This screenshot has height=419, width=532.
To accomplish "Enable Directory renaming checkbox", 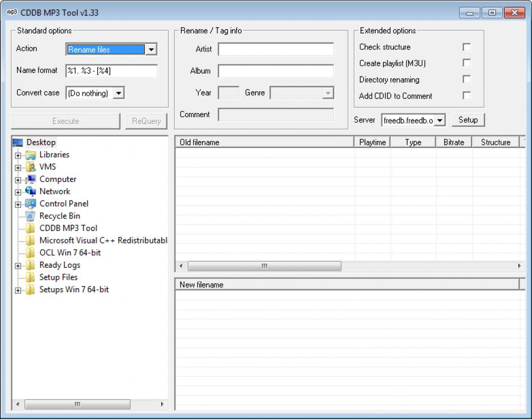I will point(466,79).
